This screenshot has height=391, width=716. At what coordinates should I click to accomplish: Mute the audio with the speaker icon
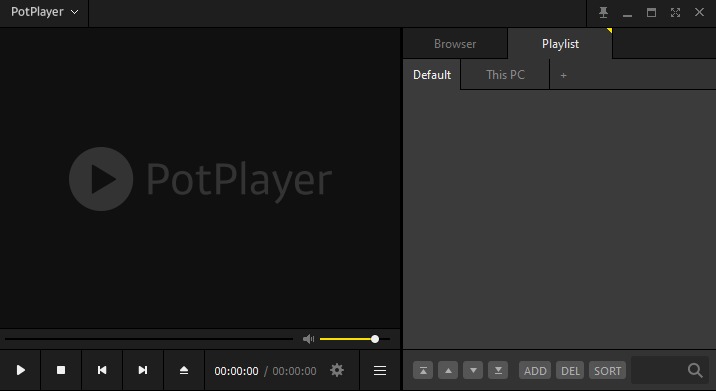[309, 339]
